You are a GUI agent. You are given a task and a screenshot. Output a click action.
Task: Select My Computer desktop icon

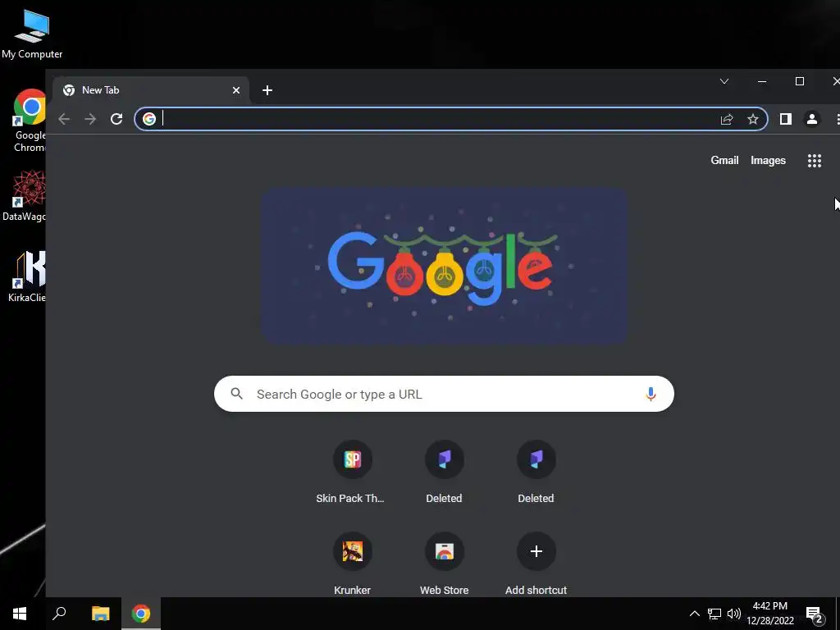(32, 34)
